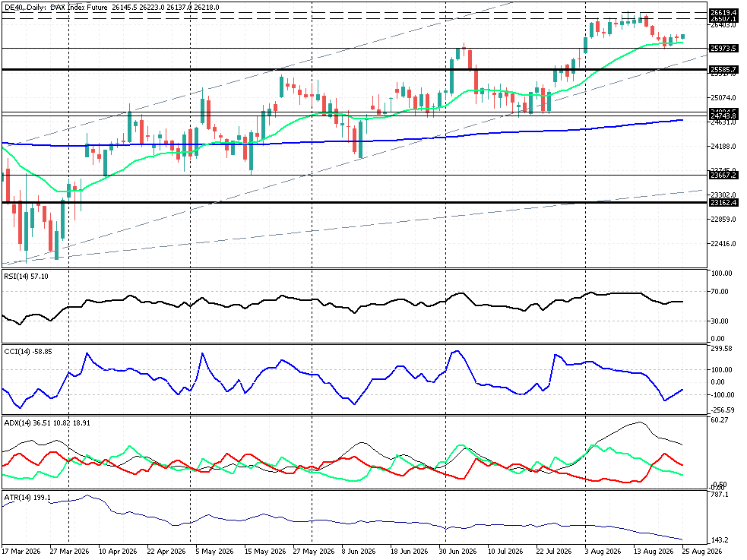
Task: Select the 25074.0 price axis value
Action: [723, 97]
